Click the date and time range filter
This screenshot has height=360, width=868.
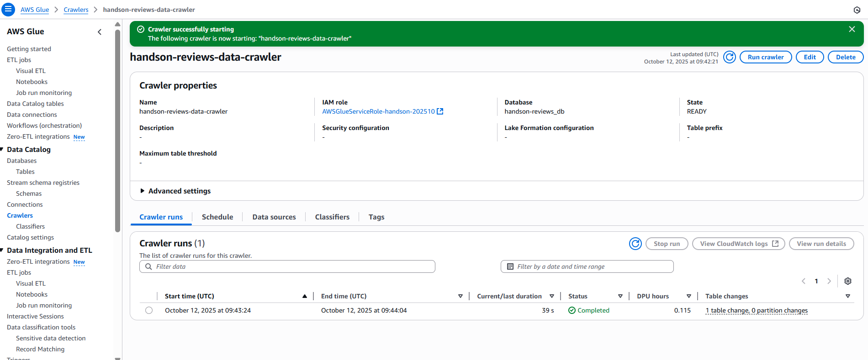(587, 266)
